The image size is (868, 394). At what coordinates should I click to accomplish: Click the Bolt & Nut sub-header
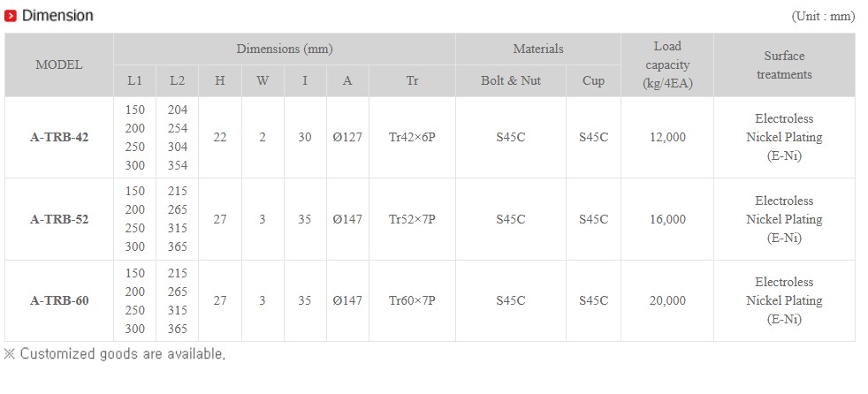[x=510, y=80]
